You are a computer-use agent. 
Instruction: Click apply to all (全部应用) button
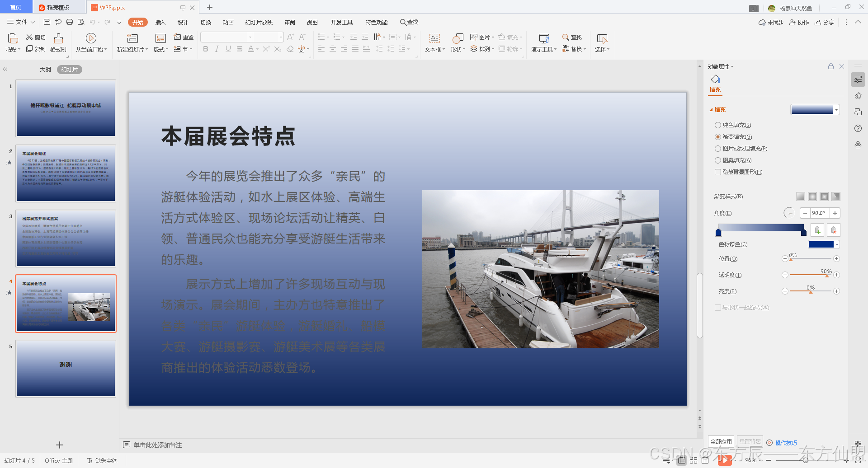(x=721, y=442)
